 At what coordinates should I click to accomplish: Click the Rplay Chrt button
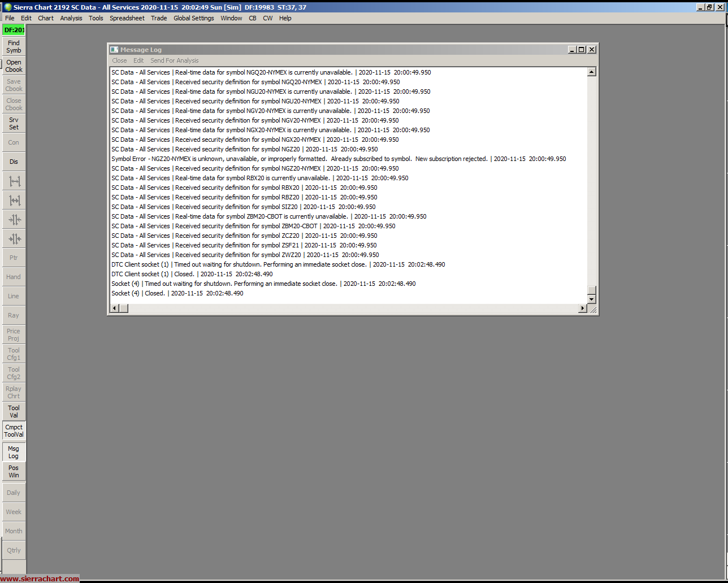point(14,392)
